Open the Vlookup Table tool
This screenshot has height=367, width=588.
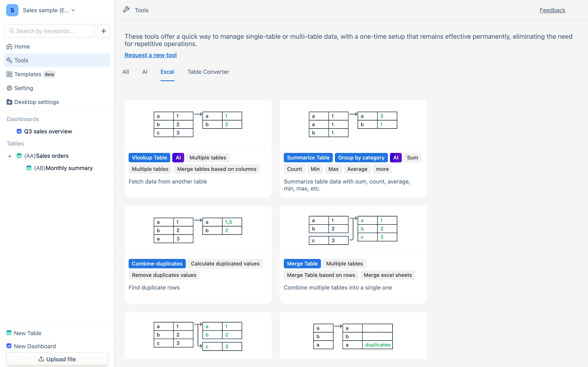coord(149,158)
